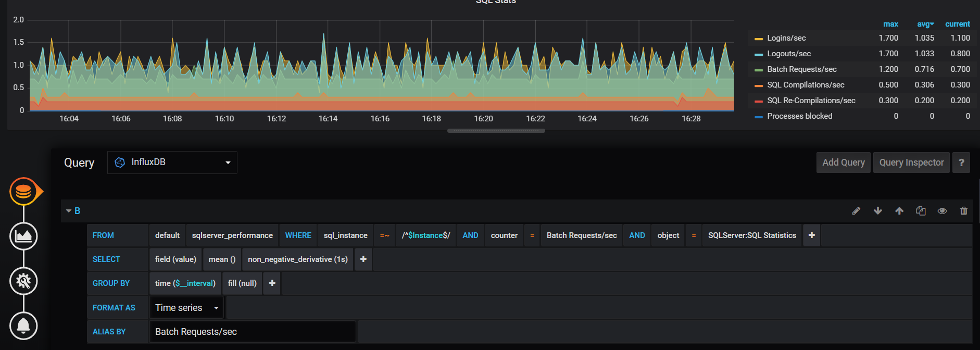Screen dimensions: 980x350
Task: Toggle Logins/sec series in legend
Action: (x=786, y=38)
